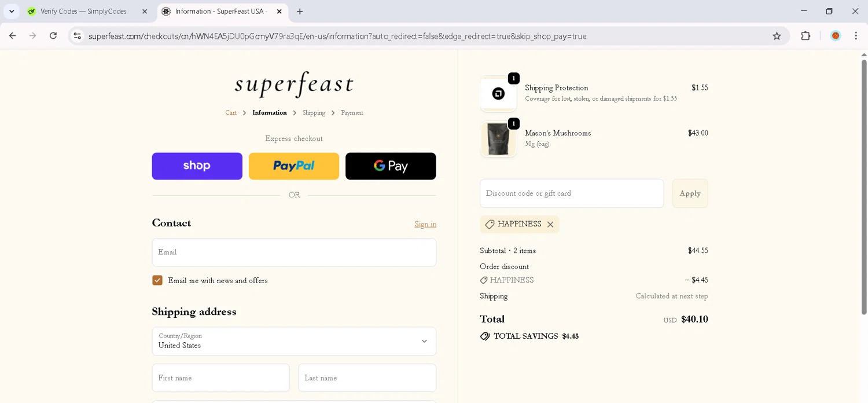Close the Verify Codes SimplyCodes tab
This screenshot has width=868, height=403.
coord(145,12)
